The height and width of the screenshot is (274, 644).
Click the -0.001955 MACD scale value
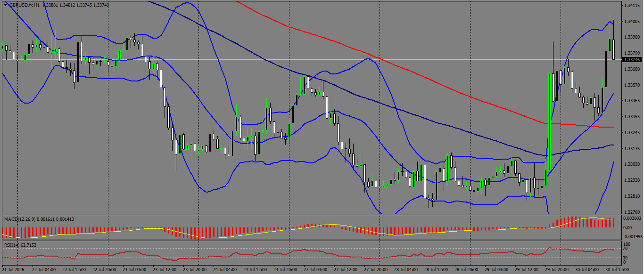[633, 238]
